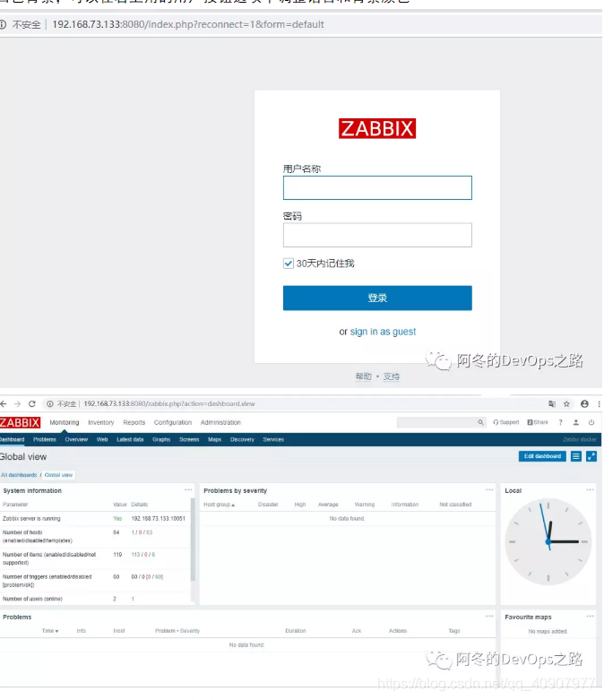Click the System information widget scrollbar
This screenshot has width=604, height=700.
pos(193,540)
